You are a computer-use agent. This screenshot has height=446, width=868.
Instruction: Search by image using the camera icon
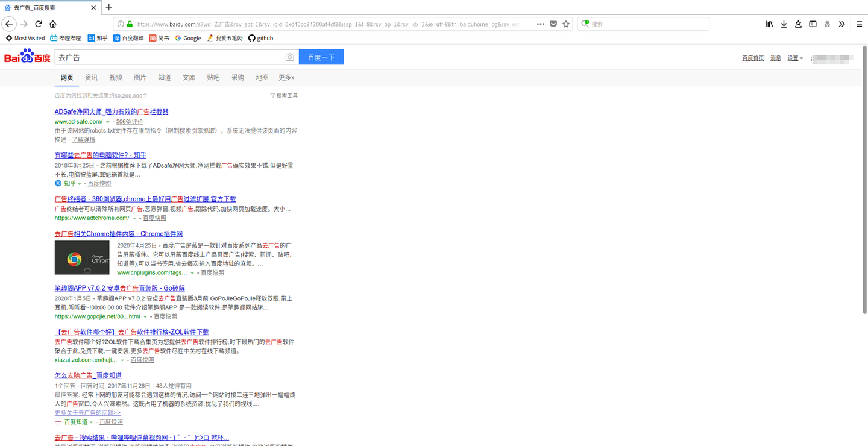[x=290, y=57]
